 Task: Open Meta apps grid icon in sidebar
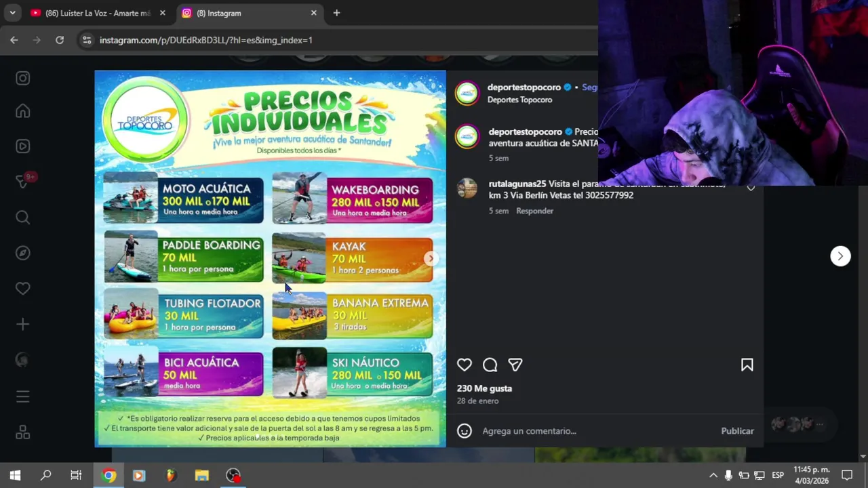[22, 432]
